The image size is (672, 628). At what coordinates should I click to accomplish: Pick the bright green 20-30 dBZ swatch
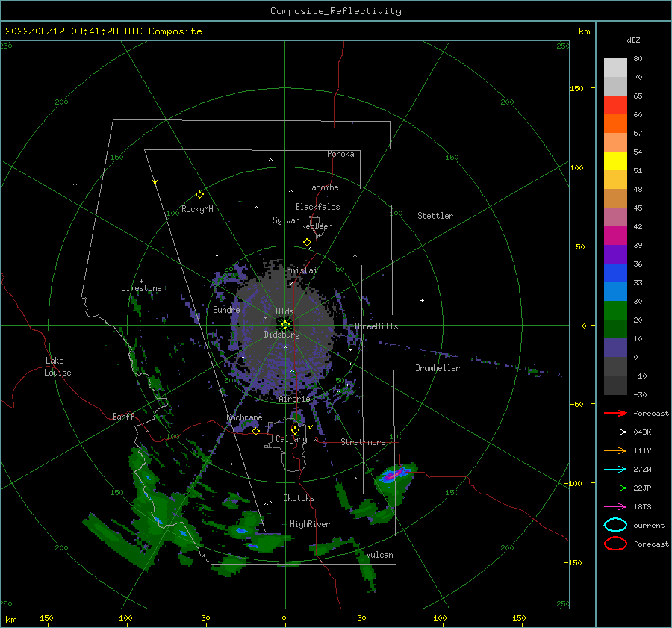pos(615,311)
